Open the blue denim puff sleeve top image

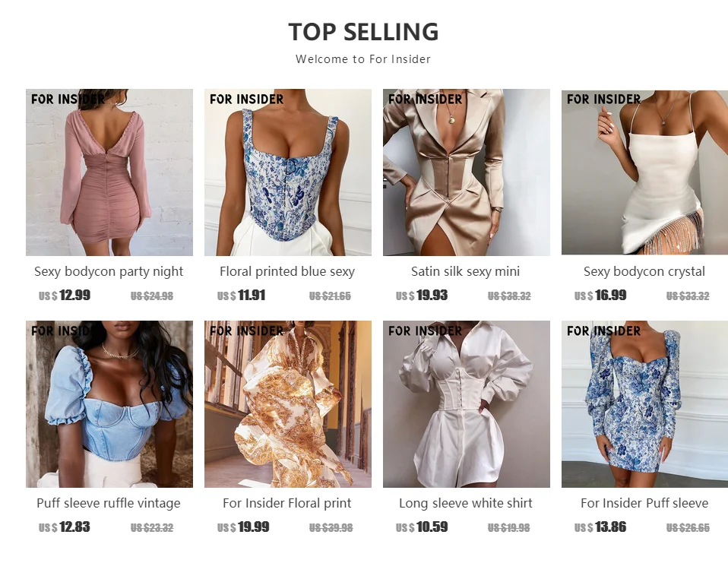tap(109, 403)
